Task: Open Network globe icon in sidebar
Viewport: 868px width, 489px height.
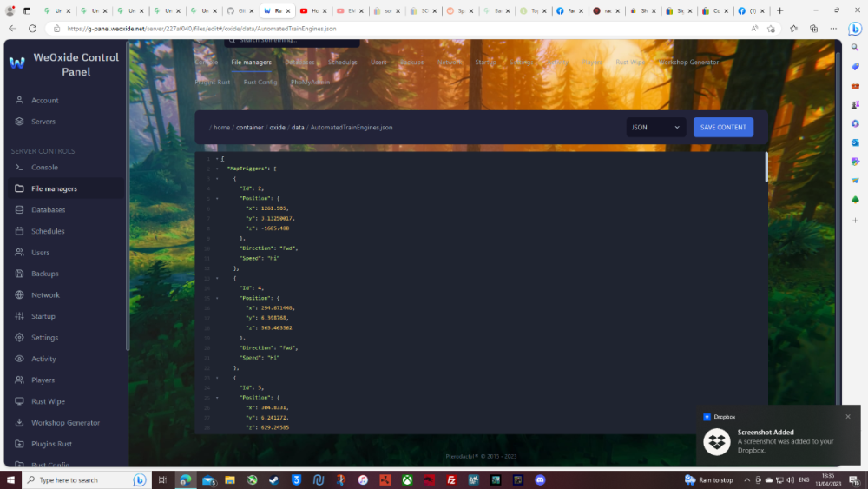Action: (19, 295)
